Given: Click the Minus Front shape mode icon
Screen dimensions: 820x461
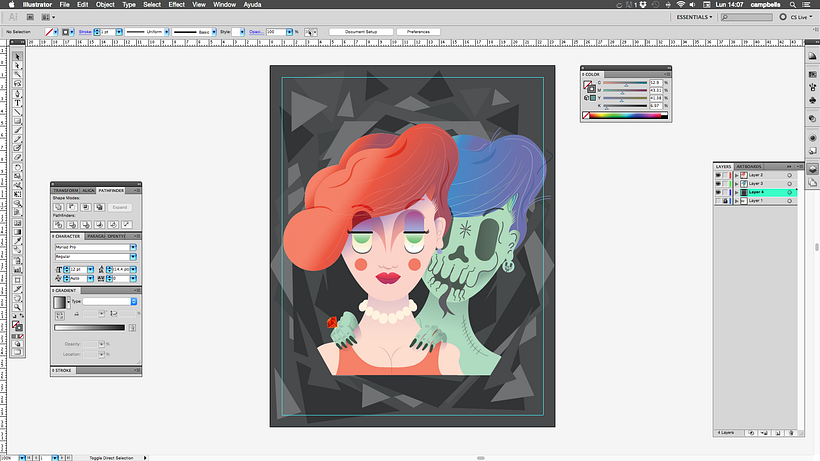Looking at the screenshot, I should point(72,207).
